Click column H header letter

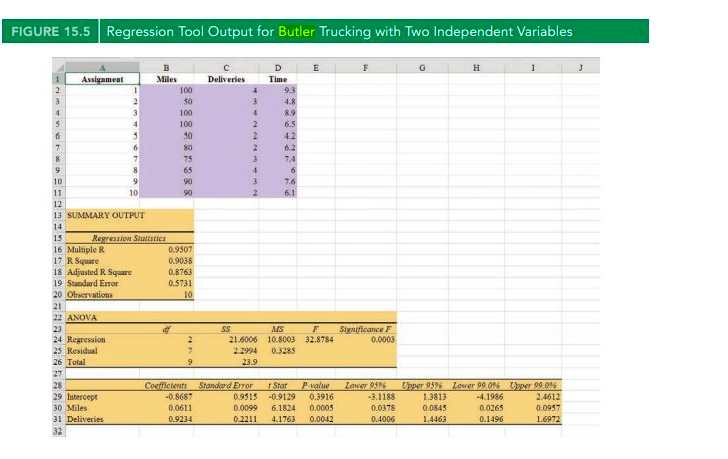(476, 68)
